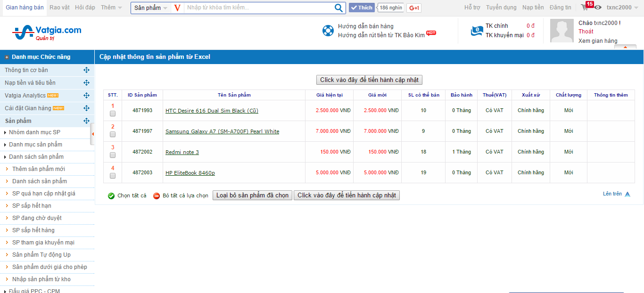Click the eye icon beside txnc2000
The height and width of the screenshot is (293, 644).
[x=598, y=8]
